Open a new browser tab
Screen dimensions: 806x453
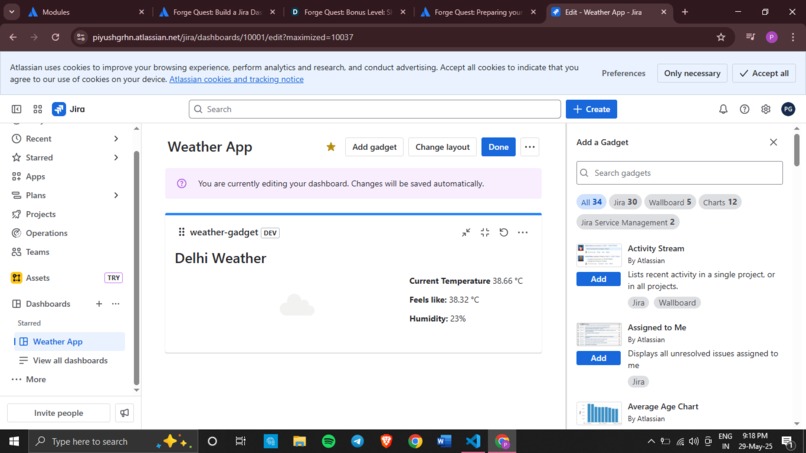tap(685, 12)
